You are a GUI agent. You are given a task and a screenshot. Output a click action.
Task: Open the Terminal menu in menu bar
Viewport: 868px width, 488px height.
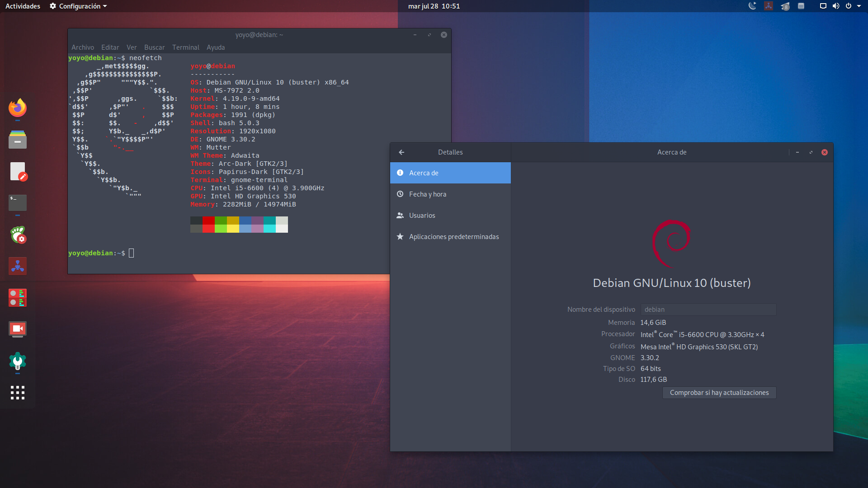185,47
